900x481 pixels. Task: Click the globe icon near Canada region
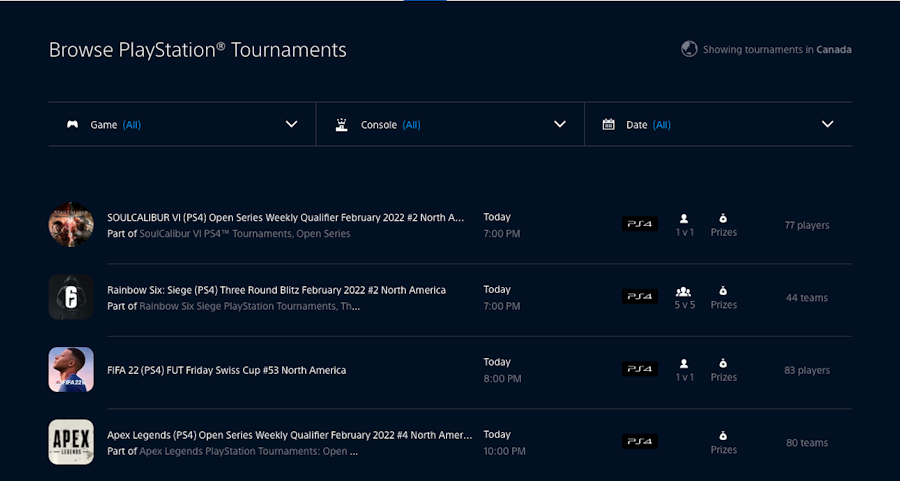(689, 49)
